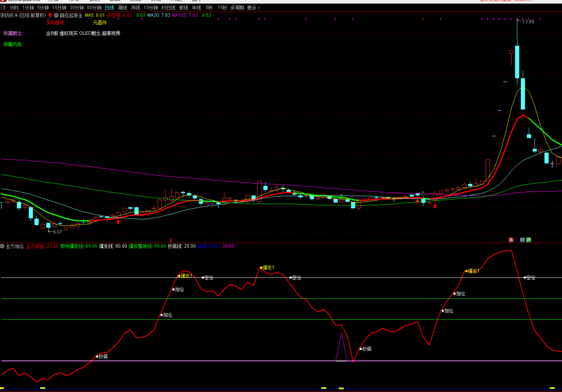Click the 深纺织A (日线.前复权) chart title
562x392 pixels.
pyautogui.click(x=23, y=15)
